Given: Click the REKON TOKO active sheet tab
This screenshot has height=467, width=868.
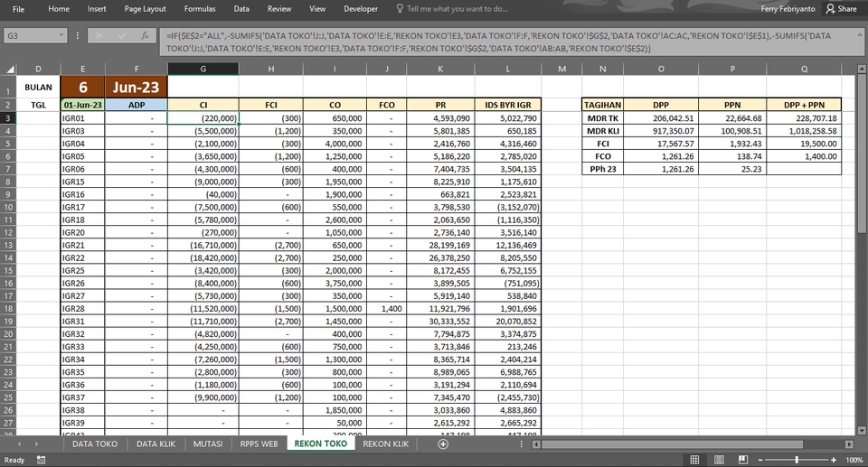Looking at the screenshot, I should pos(320,444).
